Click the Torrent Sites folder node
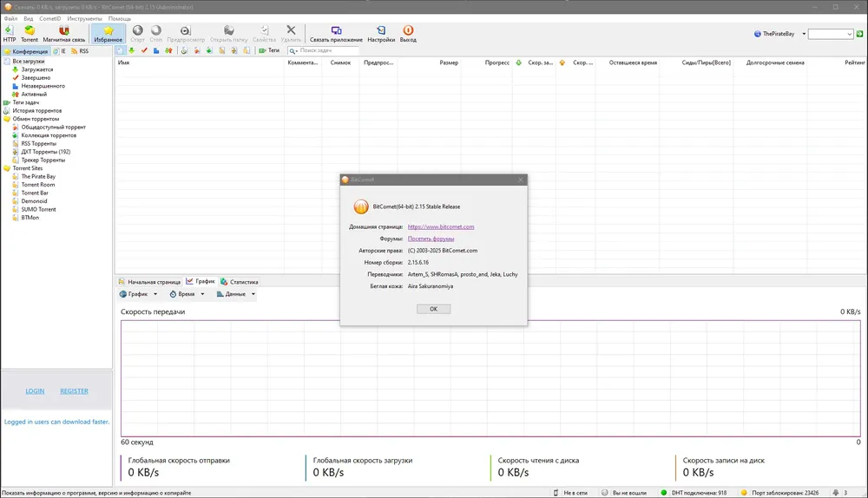868x498 pixels. [x=27, y=168]
